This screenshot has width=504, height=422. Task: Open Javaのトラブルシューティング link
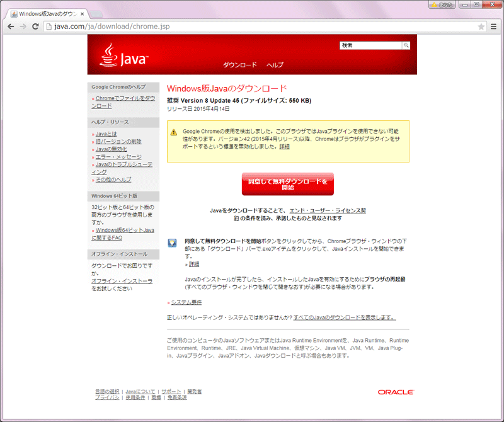click(122, 168)
